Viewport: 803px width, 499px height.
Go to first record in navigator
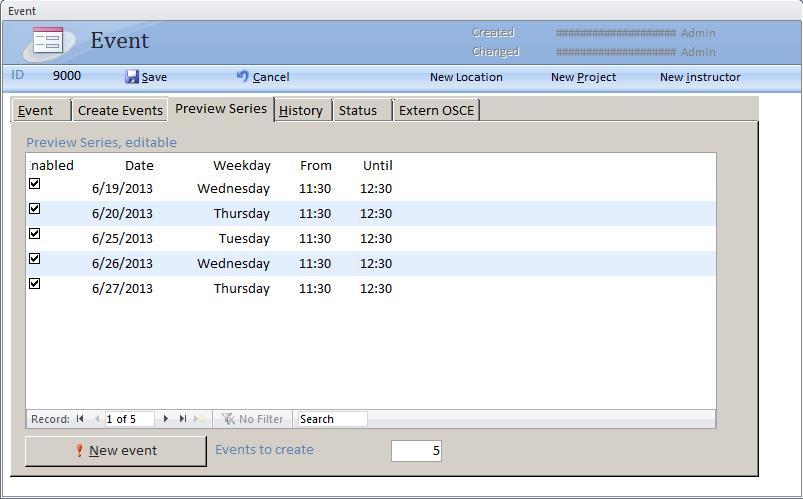pyautogui.click(x=80, y=419)
